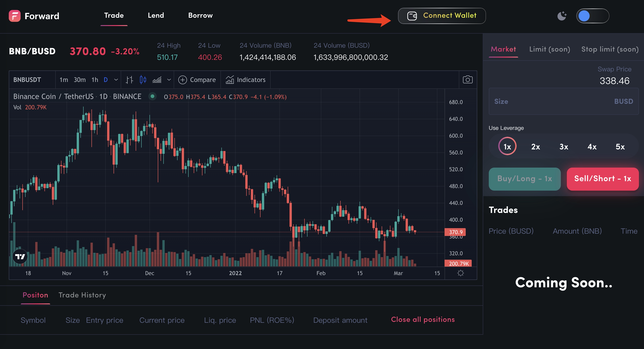
Task: Click the TradingView logo on chart
Action: [x=20, y=256]
